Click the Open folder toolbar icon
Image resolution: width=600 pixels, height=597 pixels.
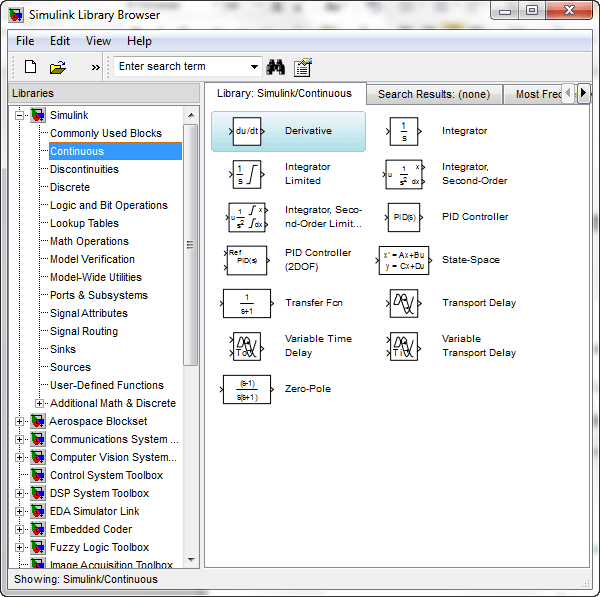pyautogui.click(x=58, y=67)
